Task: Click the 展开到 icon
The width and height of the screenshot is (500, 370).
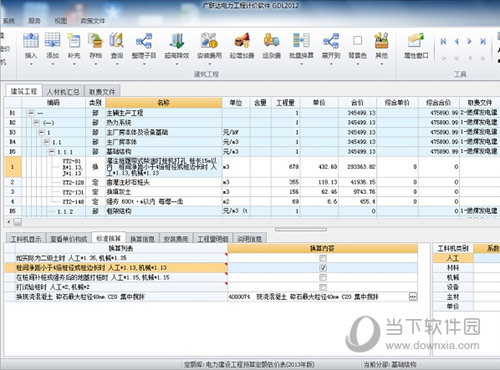Action: pyautogui.click(x=331, y=41)
